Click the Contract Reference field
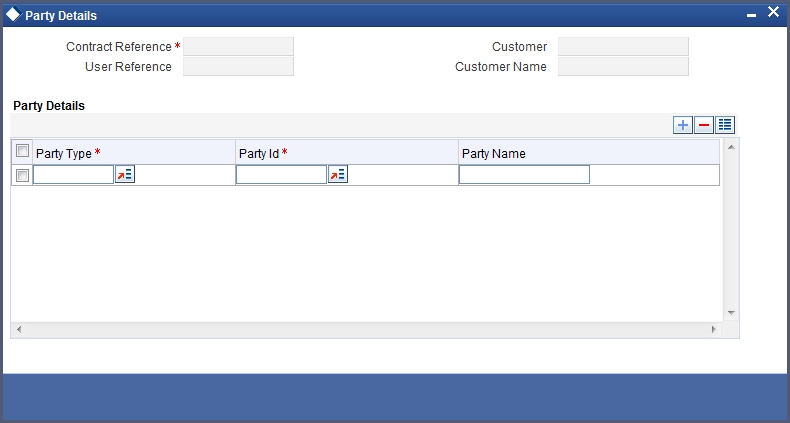The image size is (790, 423). [x=238, y=46]
